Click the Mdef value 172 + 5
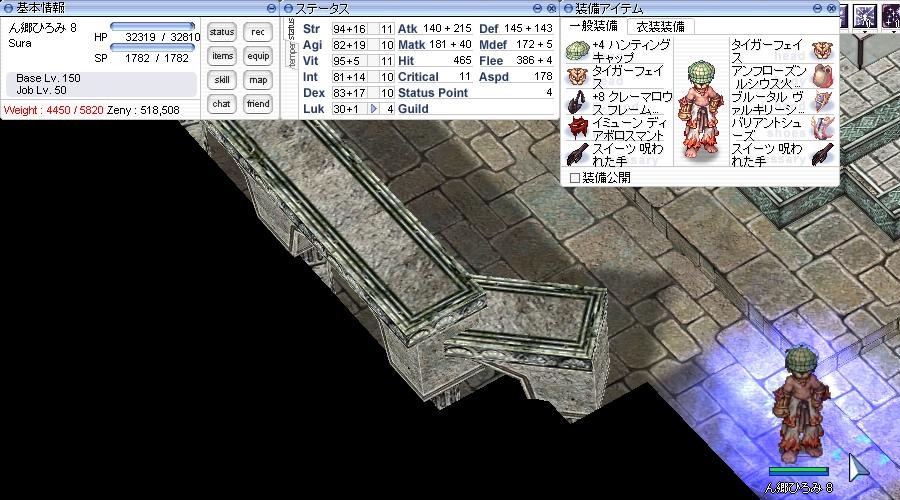Screen dimensions: 900x500 point(534,44)
